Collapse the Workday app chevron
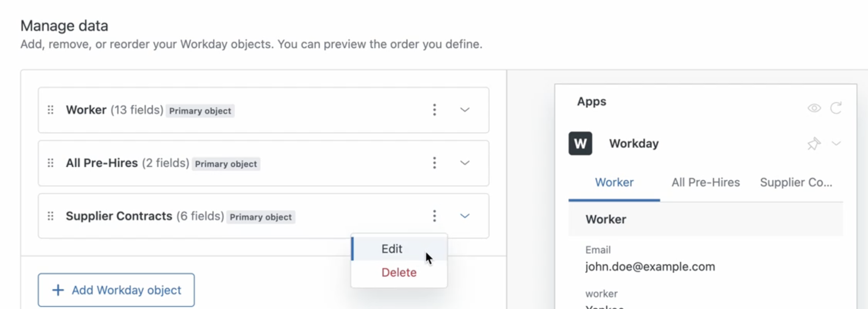The image size is (868, 309). pyautogui.click(x=836, y=144)
